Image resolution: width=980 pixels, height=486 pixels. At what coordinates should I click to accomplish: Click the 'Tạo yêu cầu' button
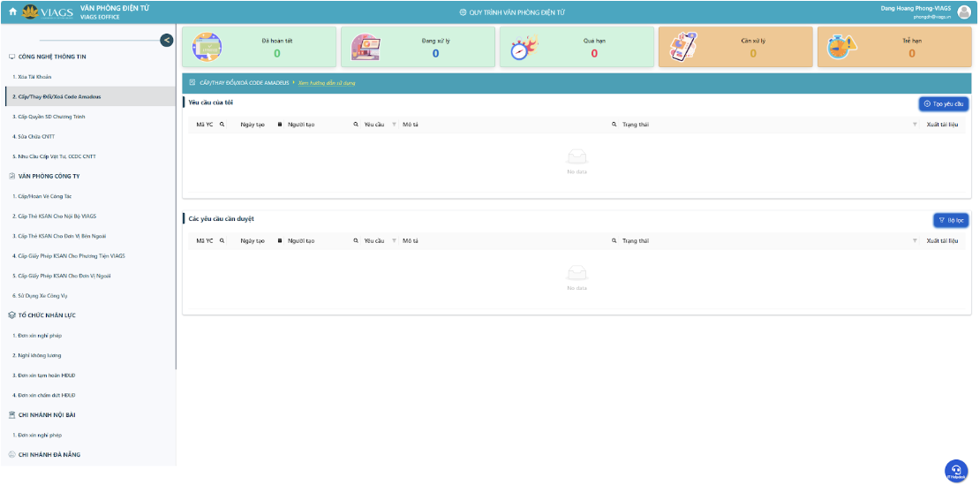tap(944, 103)
